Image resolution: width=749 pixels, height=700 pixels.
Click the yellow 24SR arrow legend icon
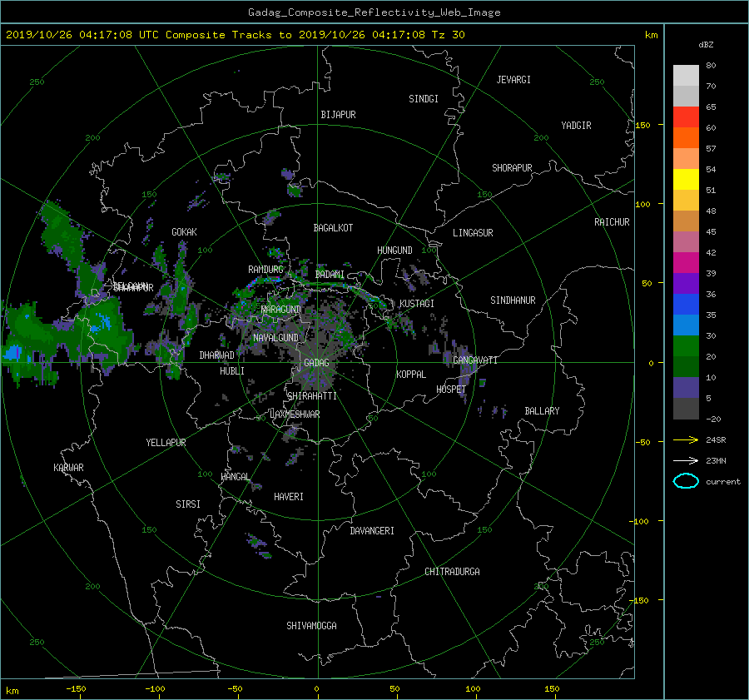[x=686, y=439]
